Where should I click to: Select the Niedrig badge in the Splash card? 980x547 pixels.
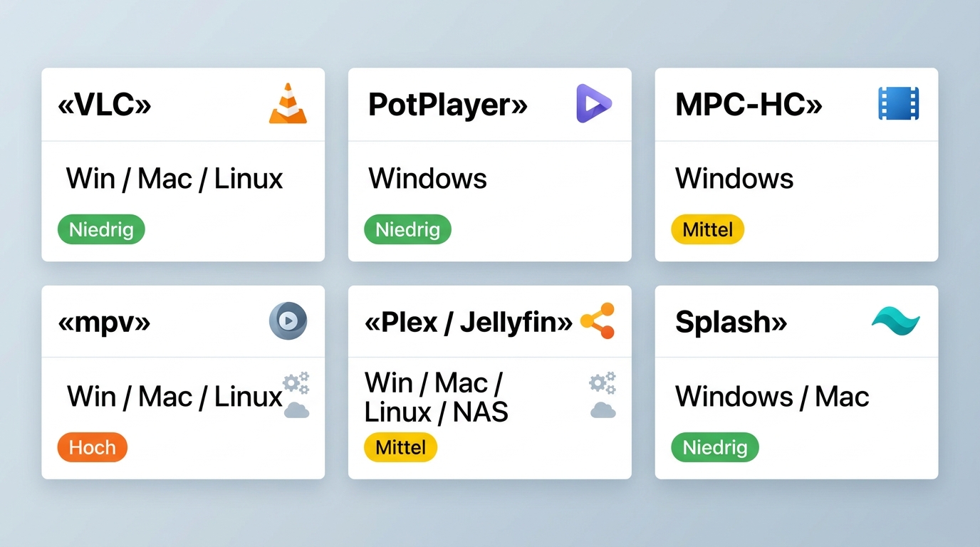[715, 447]
